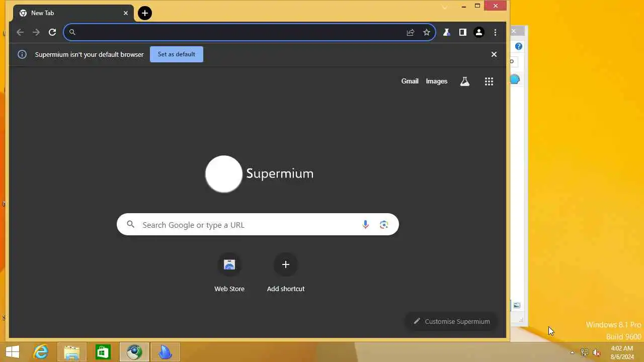Screen dimensions: 644x362
Task: Click the info icon in the infobar
Action: click(x=22, y=54)
